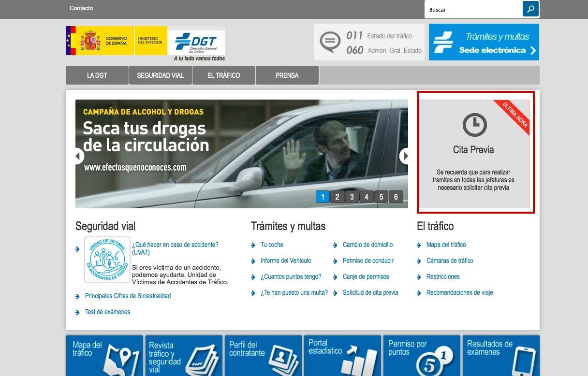
Task: Select carousel slide 1
Action: 323,197
